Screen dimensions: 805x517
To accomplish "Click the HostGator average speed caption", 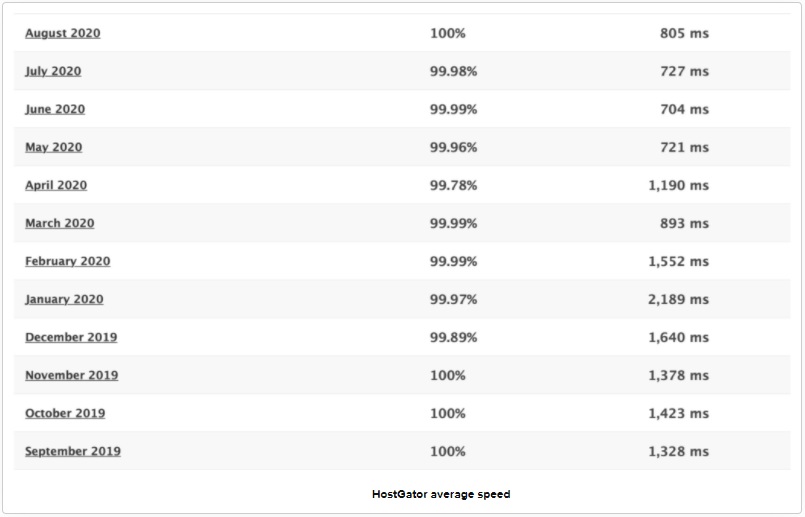I will coord(441,494).
